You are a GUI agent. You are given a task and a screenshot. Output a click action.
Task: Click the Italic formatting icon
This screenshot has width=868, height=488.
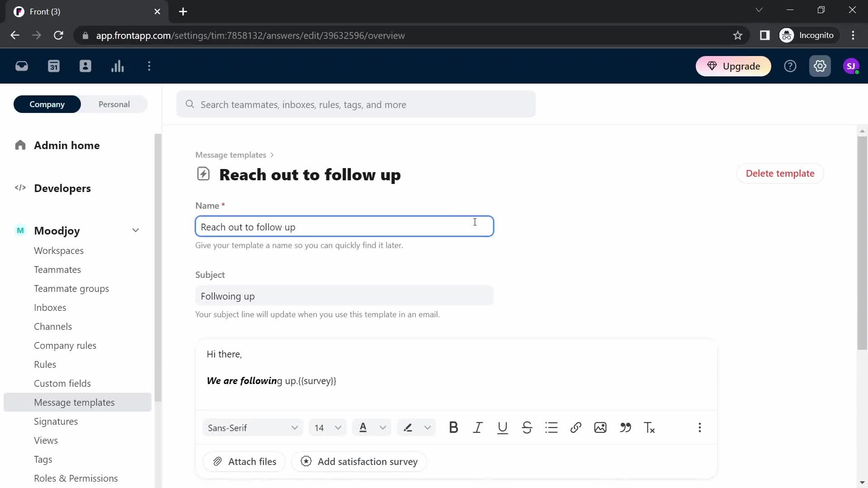[479, 428]
